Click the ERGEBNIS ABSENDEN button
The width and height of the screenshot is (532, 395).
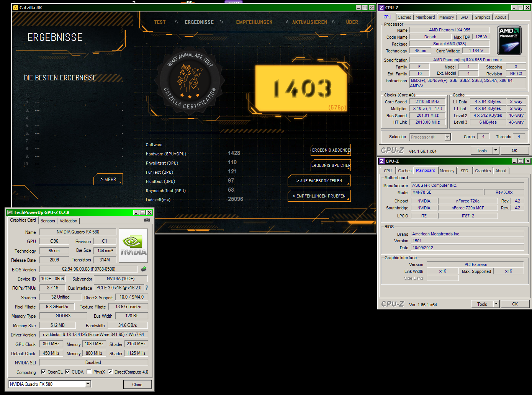(331, 150)
